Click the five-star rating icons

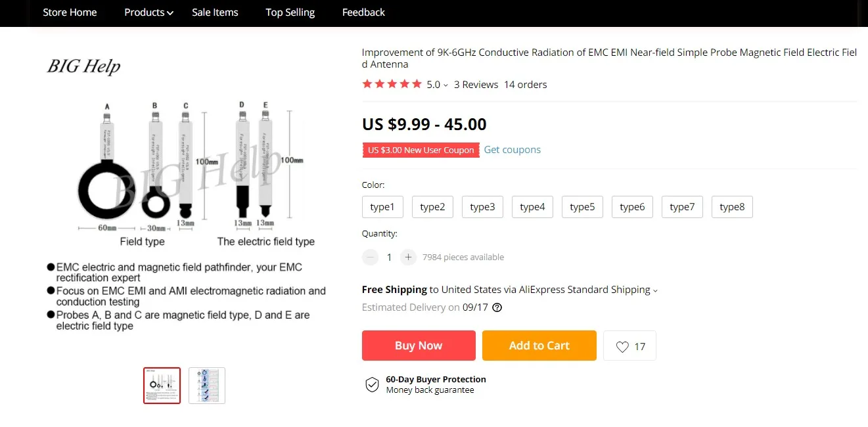point(392,84)
